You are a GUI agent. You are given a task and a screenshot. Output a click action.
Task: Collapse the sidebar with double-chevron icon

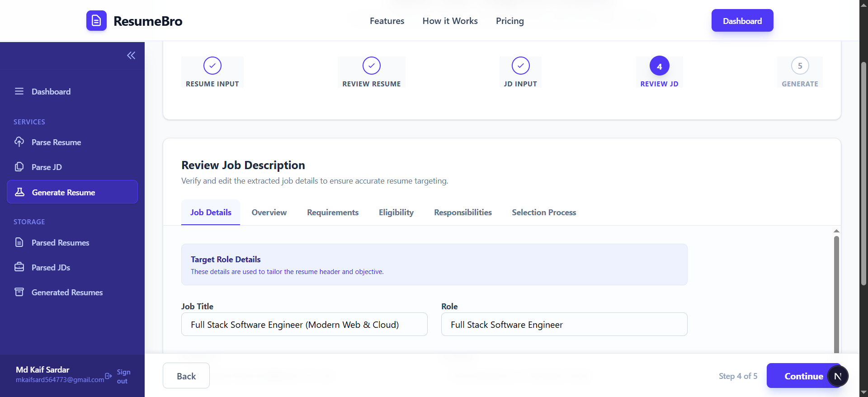[x=131, y=56]
